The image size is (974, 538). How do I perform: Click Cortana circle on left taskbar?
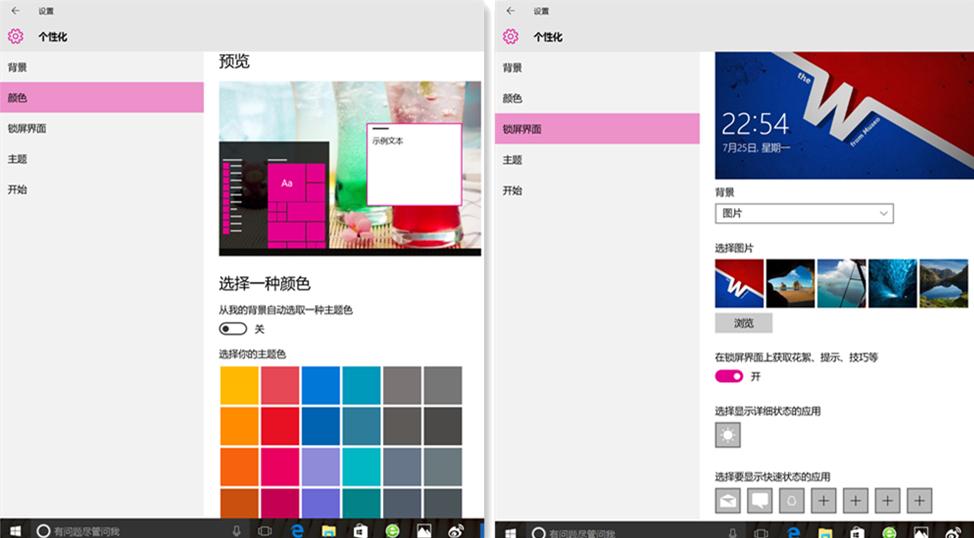pyautogui.click(x=43, y=531)
